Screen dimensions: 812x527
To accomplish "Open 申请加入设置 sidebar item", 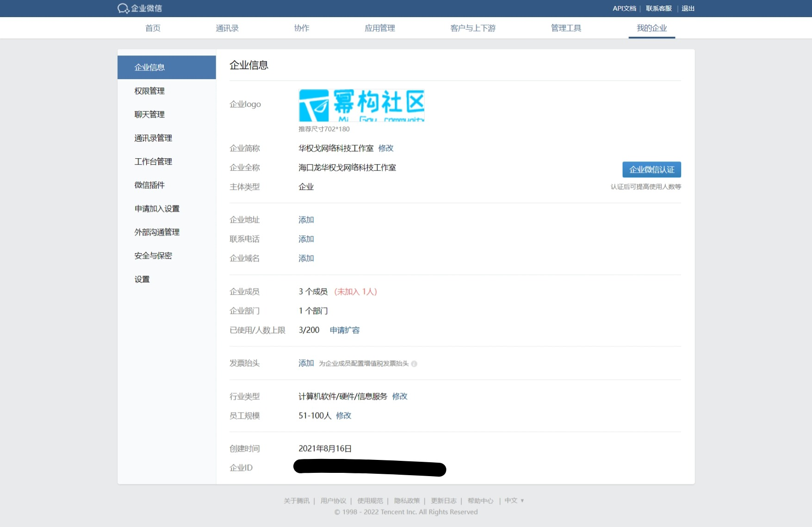I will pyautogui.click(x=167, y=209).
